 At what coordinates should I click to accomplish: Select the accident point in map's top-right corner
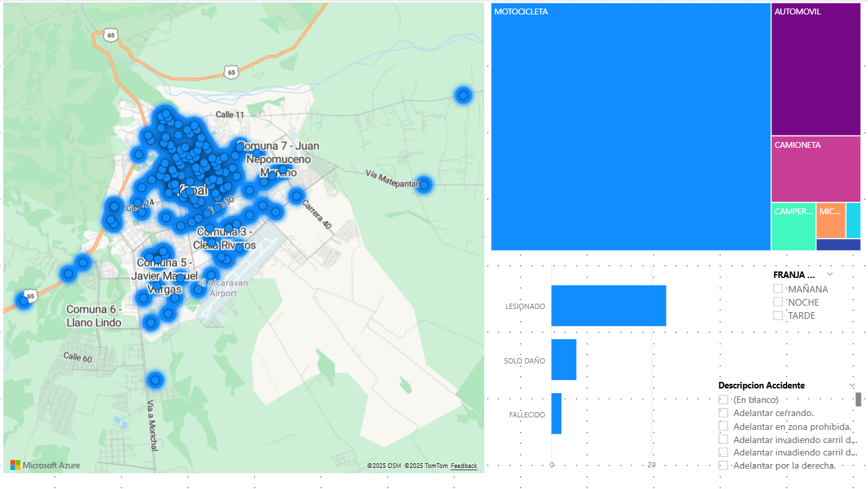pyautogui.click(x=463, y=95)
